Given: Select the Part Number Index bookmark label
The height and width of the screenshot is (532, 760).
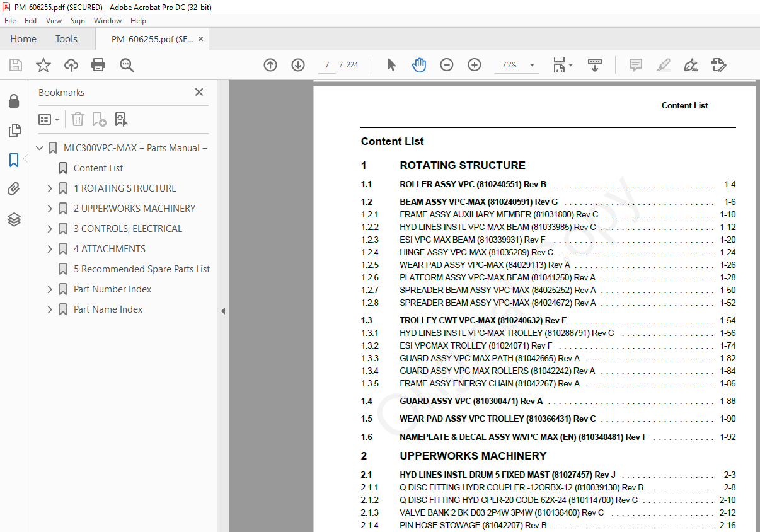Looking at the screenshot, I should pyautogui.click(x=112, y=289).
